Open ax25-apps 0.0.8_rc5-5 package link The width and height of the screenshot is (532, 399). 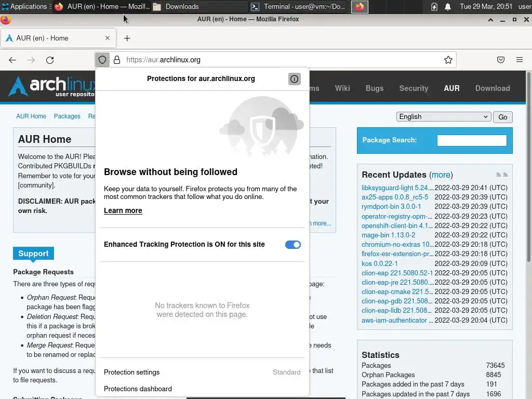395,197
